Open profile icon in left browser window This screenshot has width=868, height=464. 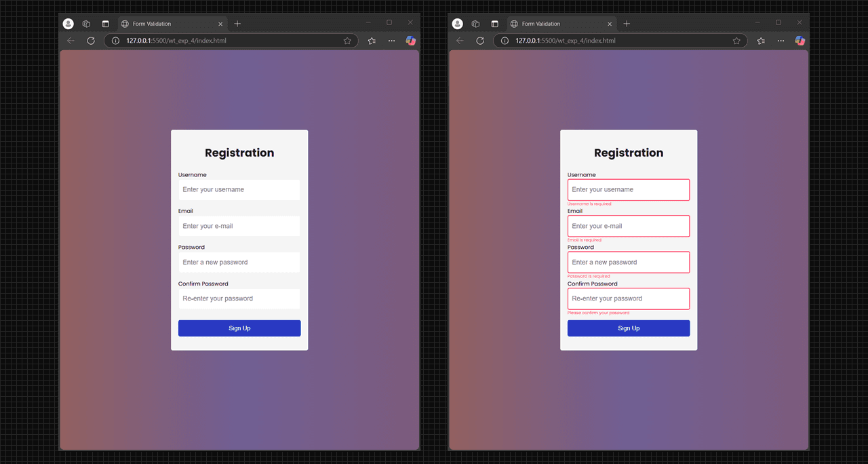[68, 24]
